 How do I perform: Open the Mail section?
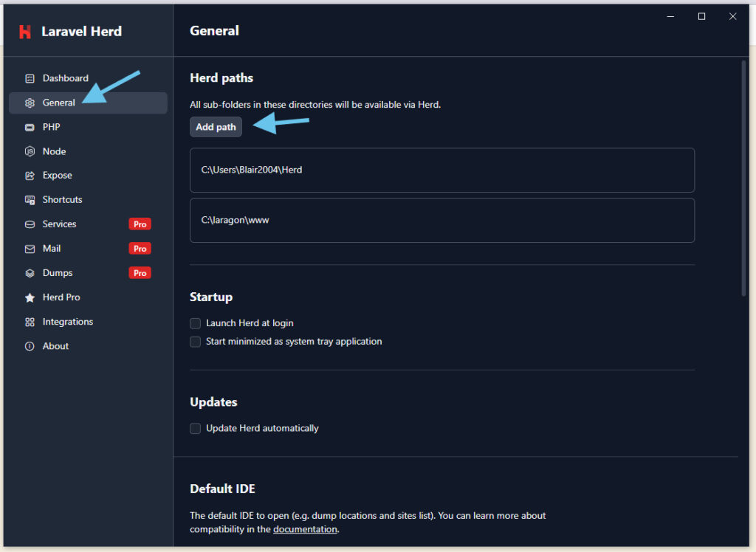pos(89,249)
